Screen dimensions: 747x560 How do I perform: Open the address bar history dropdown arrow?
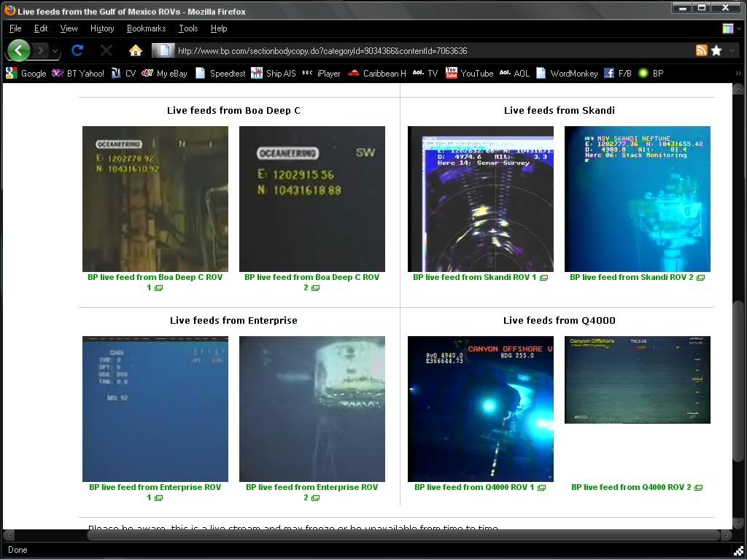(x=732, y=50)
